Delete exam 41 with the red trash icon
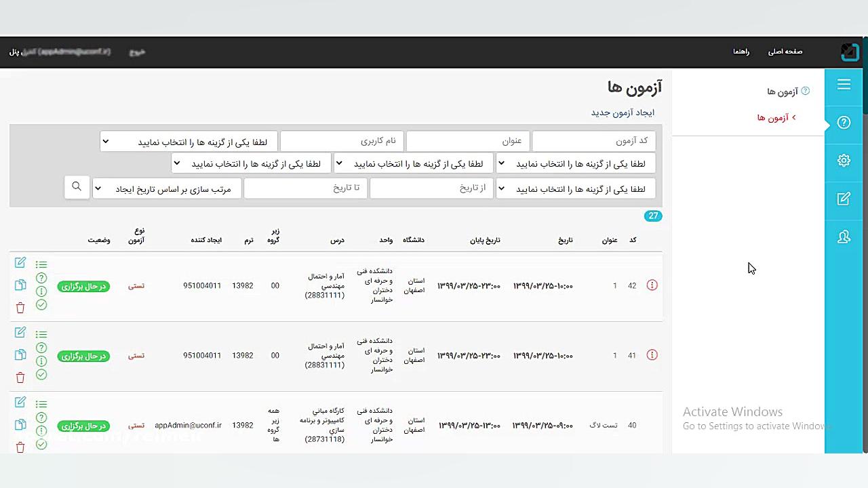The image size is (868, 488). [20, 378]
